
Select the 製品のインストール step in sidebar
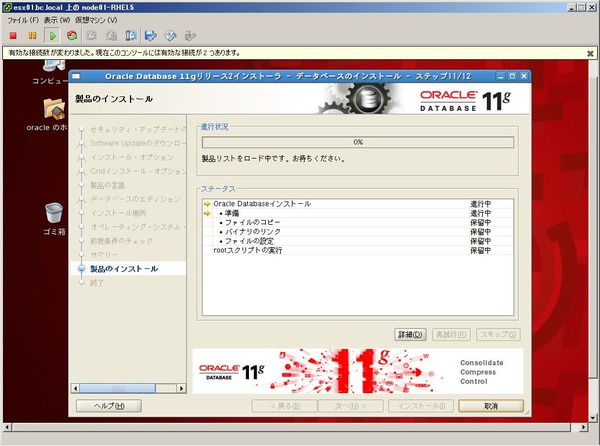click(x=124, y=269)
